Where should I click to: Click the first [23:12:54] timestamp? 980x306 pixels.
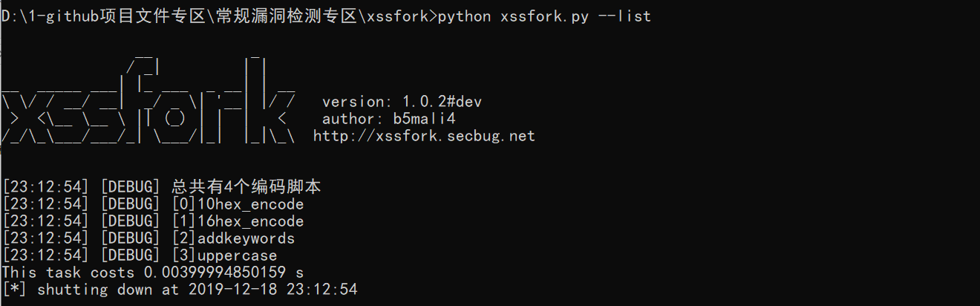click(x=47, y=186)
